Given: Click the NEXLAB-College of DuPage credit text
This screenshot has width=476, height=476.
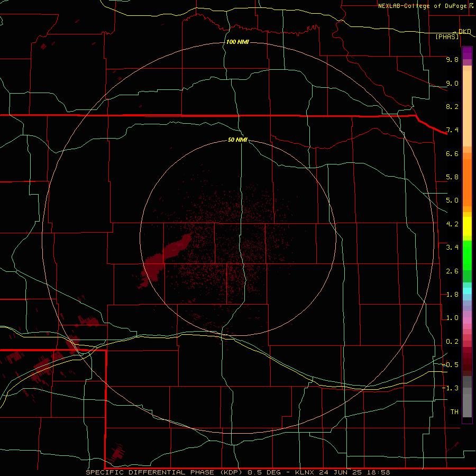Looking at the screenshot, I should (x=422, y=6).
